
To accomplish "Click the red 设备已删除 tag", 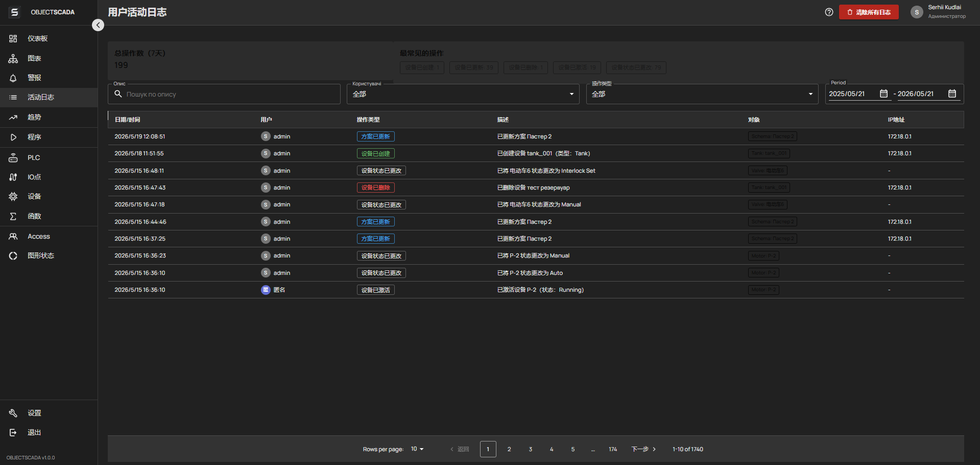I will (376, 188).
